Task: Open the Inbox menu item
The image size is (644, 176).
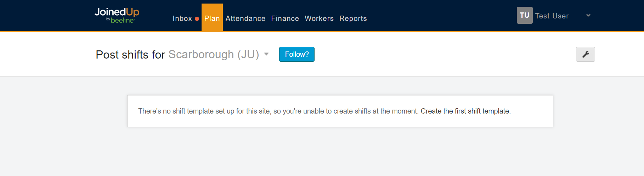Action: (182, 18)
